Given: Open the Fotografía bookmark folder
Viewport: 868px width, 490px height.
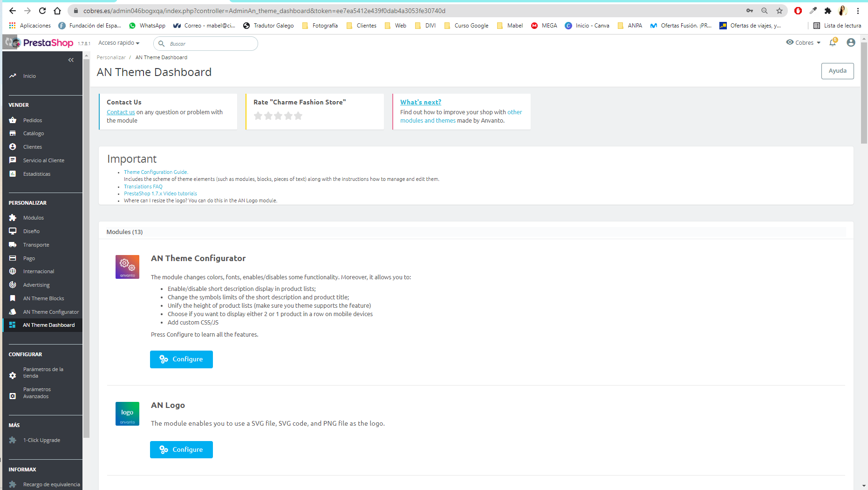Looking at the screenshot, I should click(320, 26).
